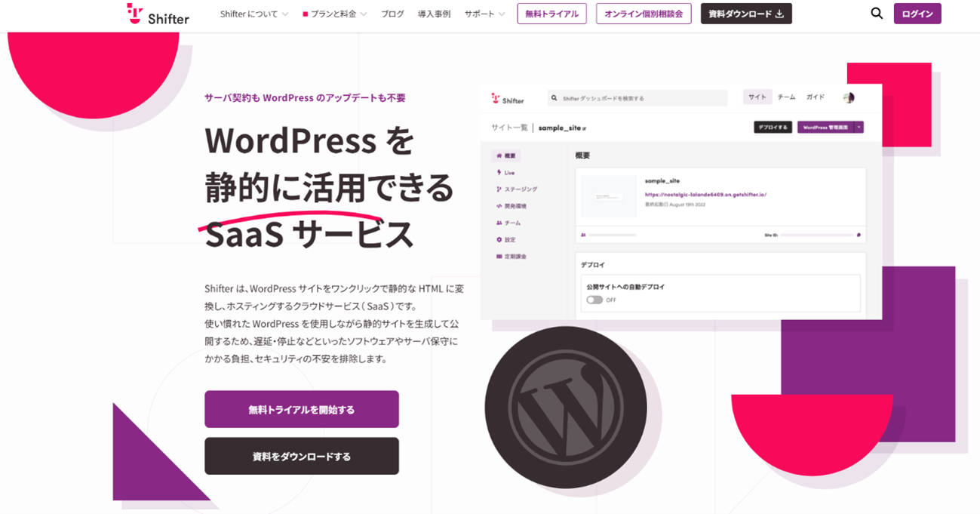Open the 導入事例 menu item
This screenshot has width=980, height=514.
coord(434,14)
